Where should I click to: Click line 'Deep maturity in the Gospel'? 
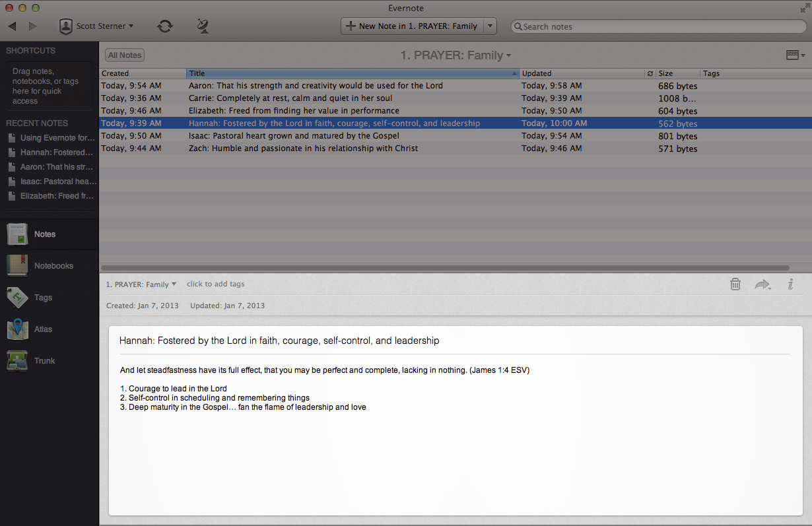[243, 407]
